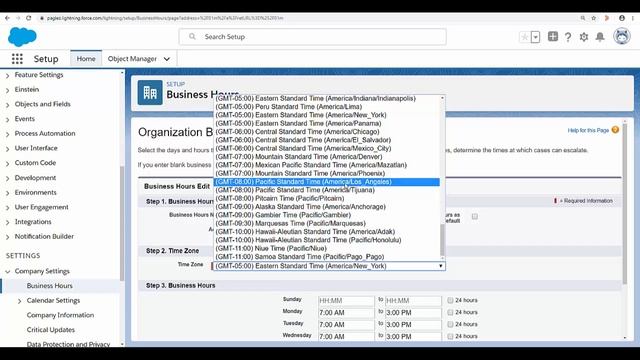
Task: Check Tuesday 24 hours checkbox
Action: click(450, 324)
